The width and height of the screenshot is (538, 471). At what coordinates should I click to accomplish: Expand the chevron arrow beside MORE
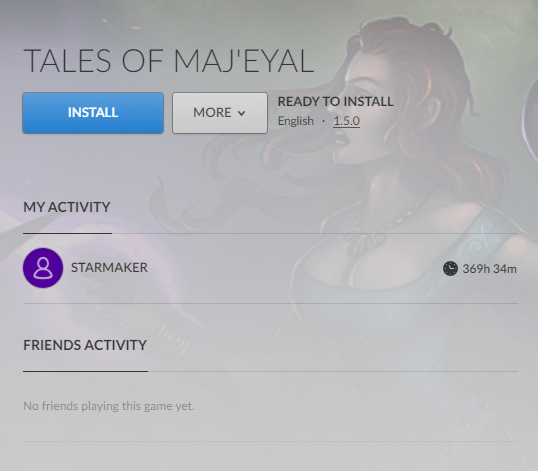[242, 113]
